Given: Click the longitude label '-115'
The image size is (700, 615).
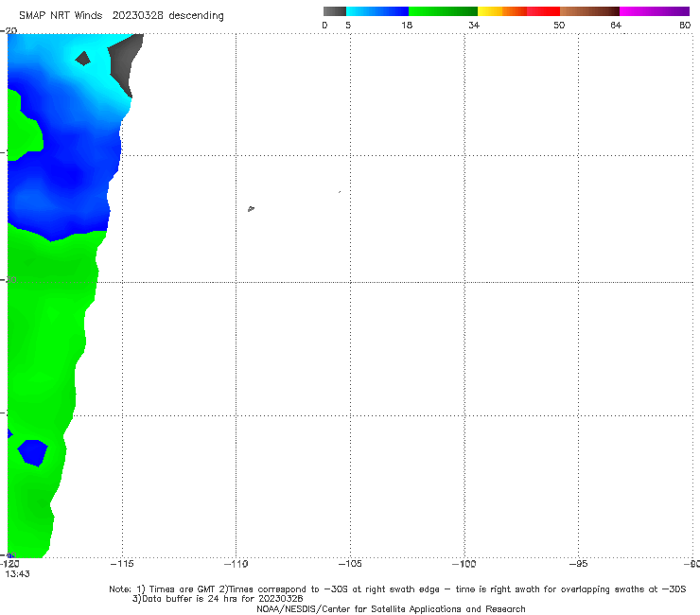Looking at the screenshot, I should 122,564.
